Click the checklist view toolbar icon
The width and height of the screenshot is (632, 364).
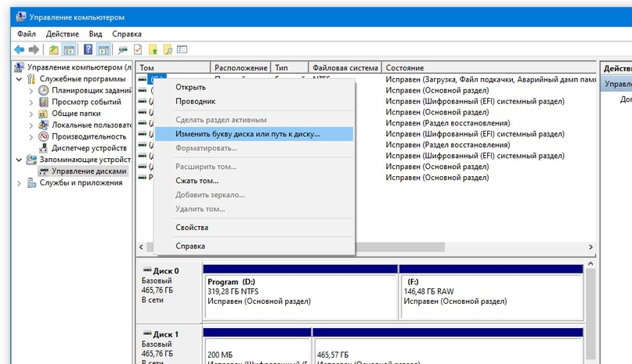click(x=182, y=49)
